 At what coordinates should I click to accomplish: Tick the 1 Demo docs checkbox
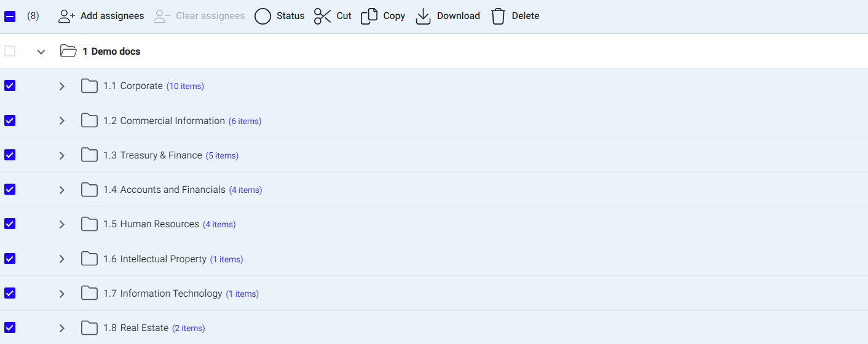(x=10, y=51)
